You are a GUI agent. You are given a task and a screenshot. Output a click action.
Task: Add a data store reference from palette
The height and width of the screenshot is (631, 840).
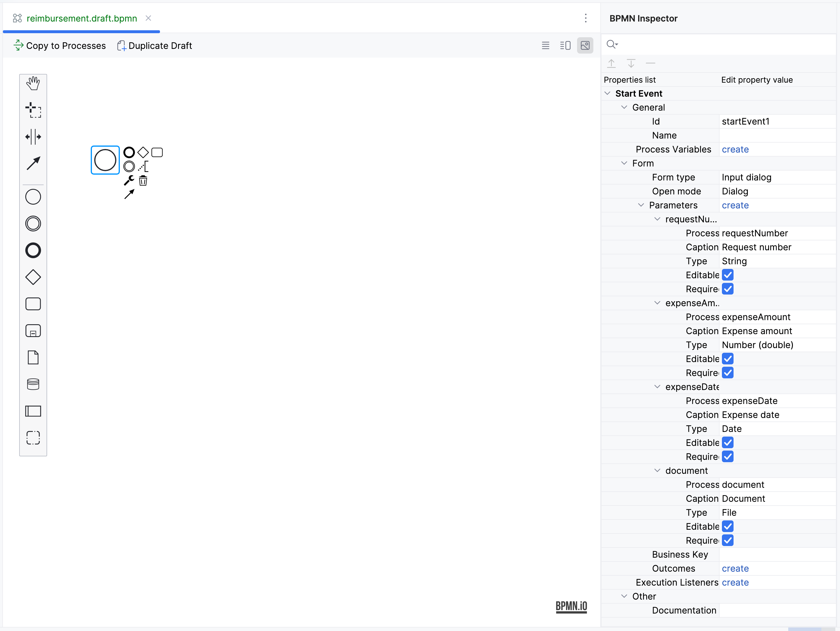click(33, 384)
